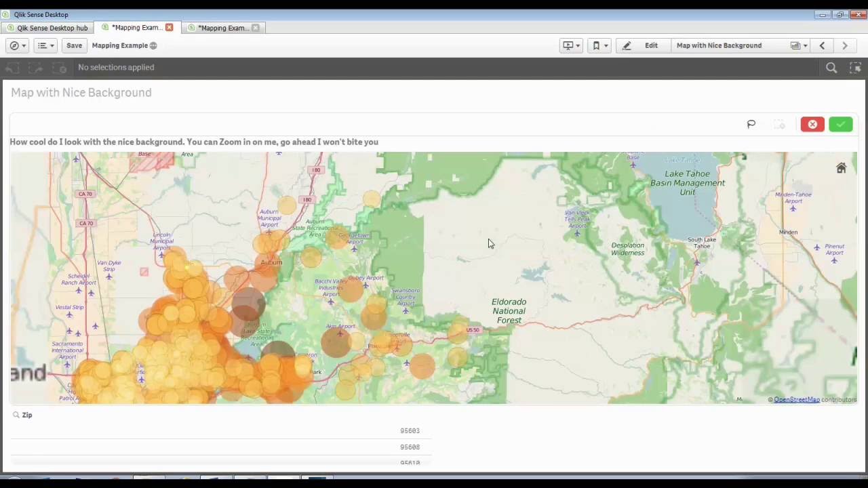Open app info icon beside Mapping Example

coord(153,45)
